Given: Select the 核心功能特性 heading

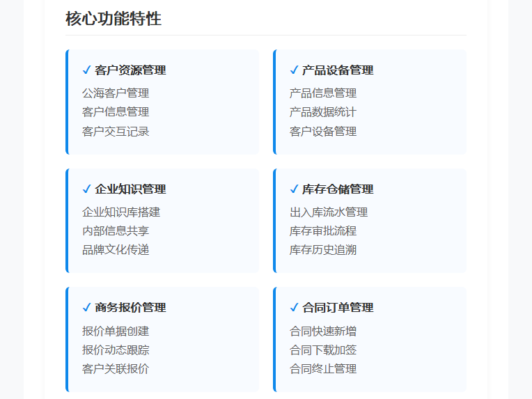Looking at the screenshot, I should (x=114, y=18).
